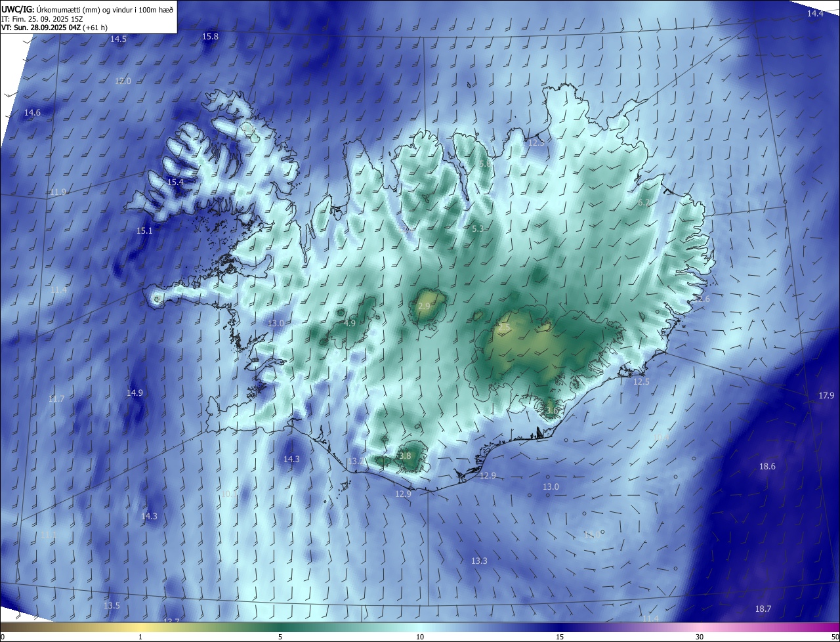Click the colour scale tick labelled 1
840x642 pixels.
click(140, 637)
